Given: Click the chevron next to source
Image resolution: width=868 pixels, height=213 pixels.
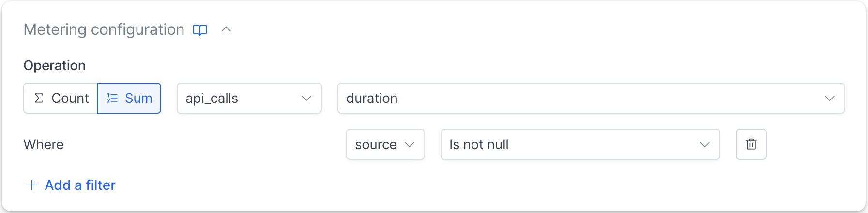Looking at the screenshot, I should click(x=410, y=145).
